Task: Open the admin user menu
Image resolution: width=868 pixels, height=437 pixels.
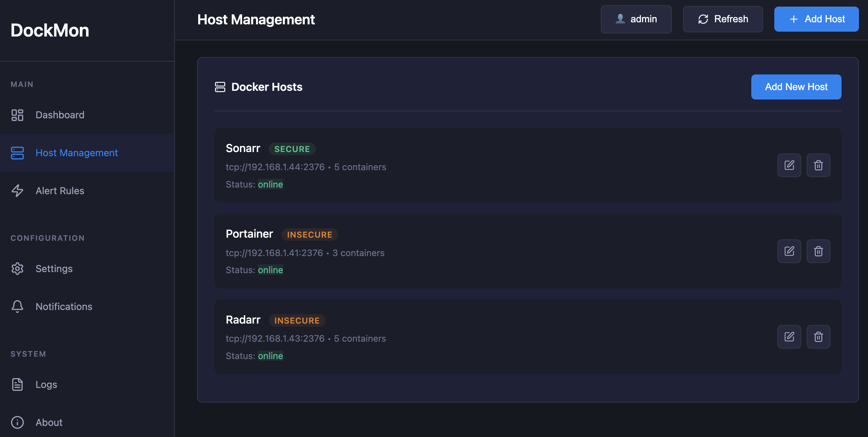Action: point(636,19)
